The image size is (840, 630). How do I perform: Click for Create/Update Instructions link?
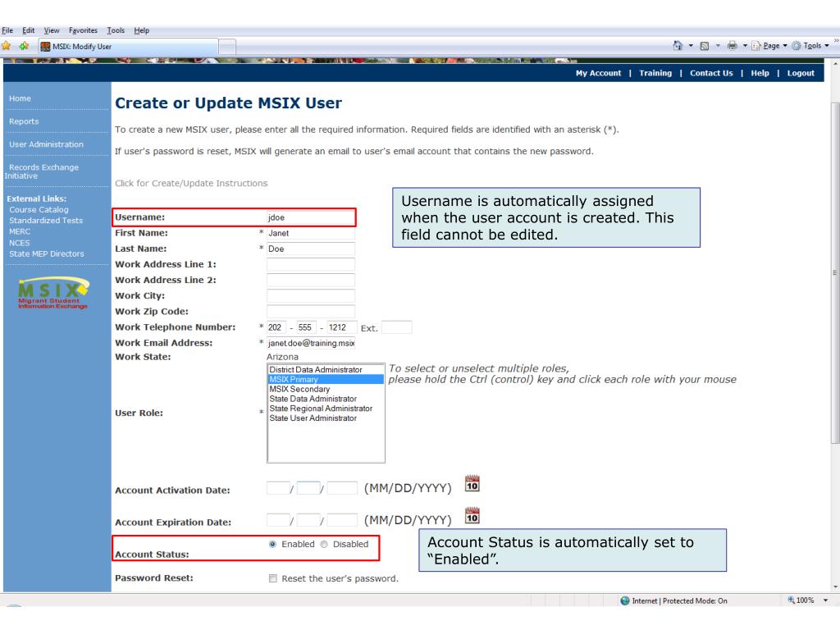(x=191, y=183)
